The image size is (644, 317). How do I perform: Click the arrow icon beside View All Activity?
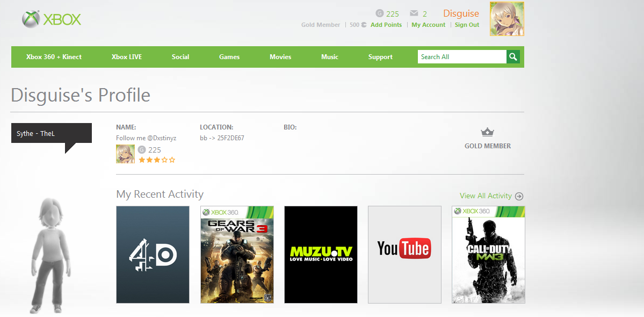point(519,196)
